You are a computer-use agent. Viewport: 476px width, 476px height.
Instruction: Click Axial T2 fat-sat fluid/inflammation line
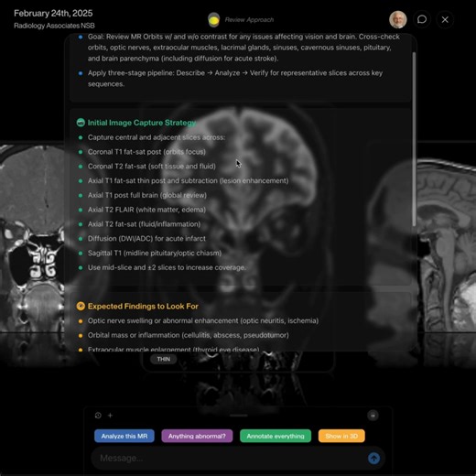[x=144, y=224]
